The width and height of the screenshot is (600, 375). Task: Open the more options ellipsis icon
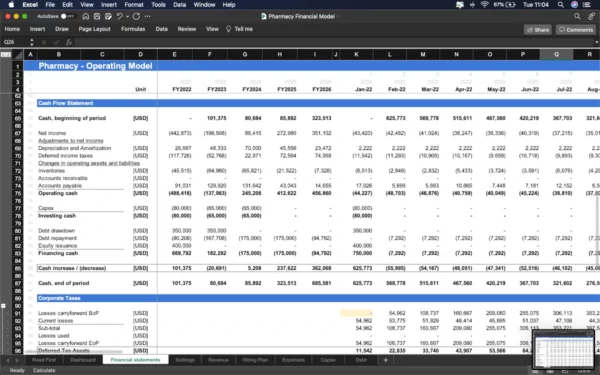click(147, 16)
